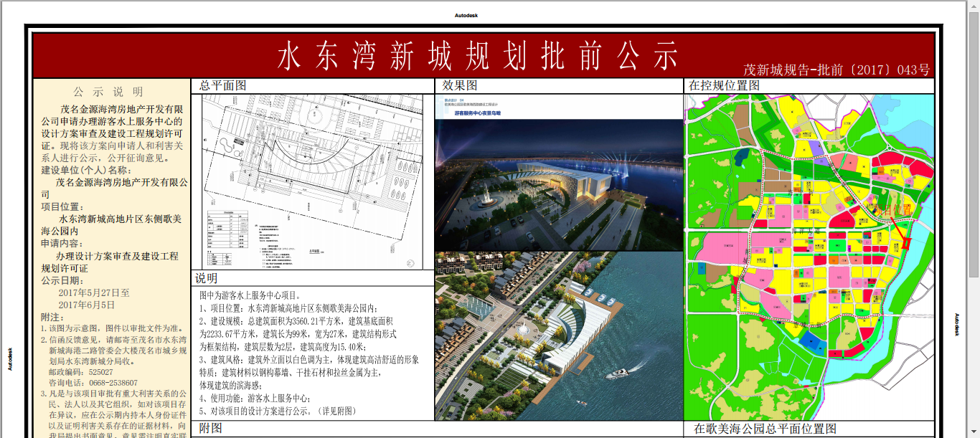Click the document number 茂新城规告-批前 (2017) 043号
Viewport: 980px width, 438px height.
point(837,70)
